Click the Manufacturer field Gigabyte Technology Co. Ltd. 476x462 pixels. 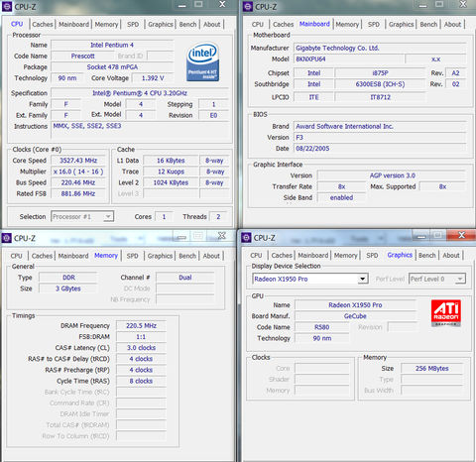click(x=380, y=48)
